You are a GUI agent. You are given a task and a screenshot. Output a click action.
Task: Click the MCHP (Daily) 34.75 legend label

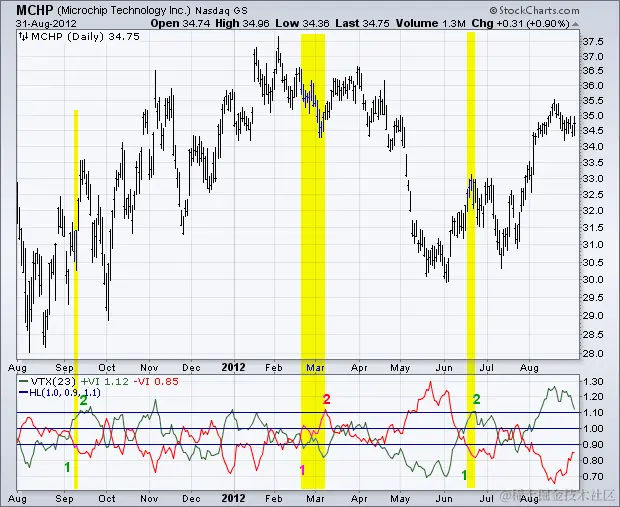(x=85, y=37)
